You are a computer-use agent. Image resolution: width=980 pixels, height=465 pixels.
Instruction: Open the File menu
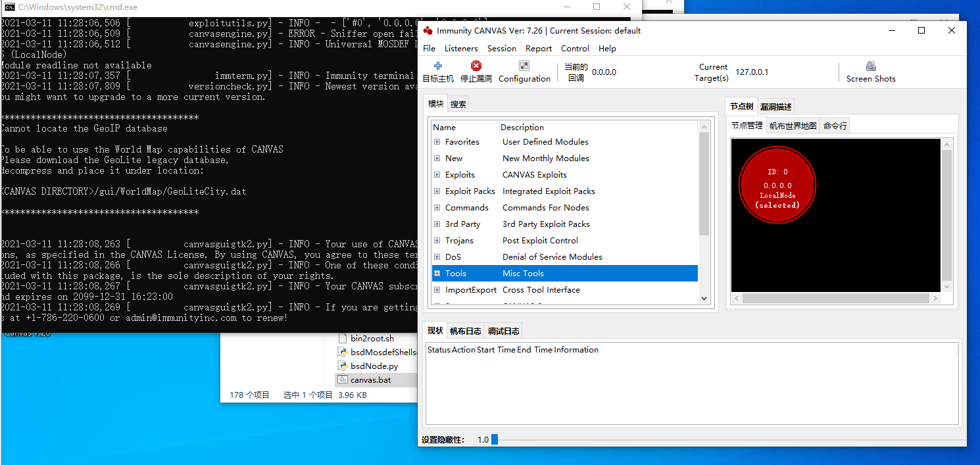(x=429, y=48)
